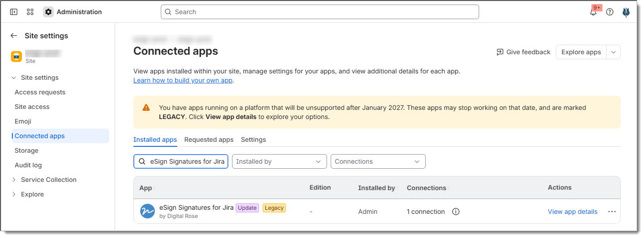
Task: Open the Help question mark icon
Action: tap(610, 12)
